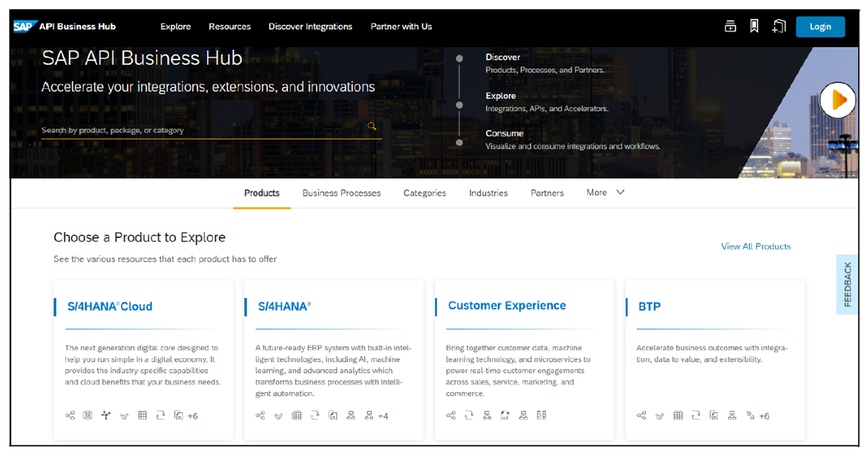Click the sync arrows icon on the BTP card
Screen dimensions: 868x456
[x=696, y=415]
